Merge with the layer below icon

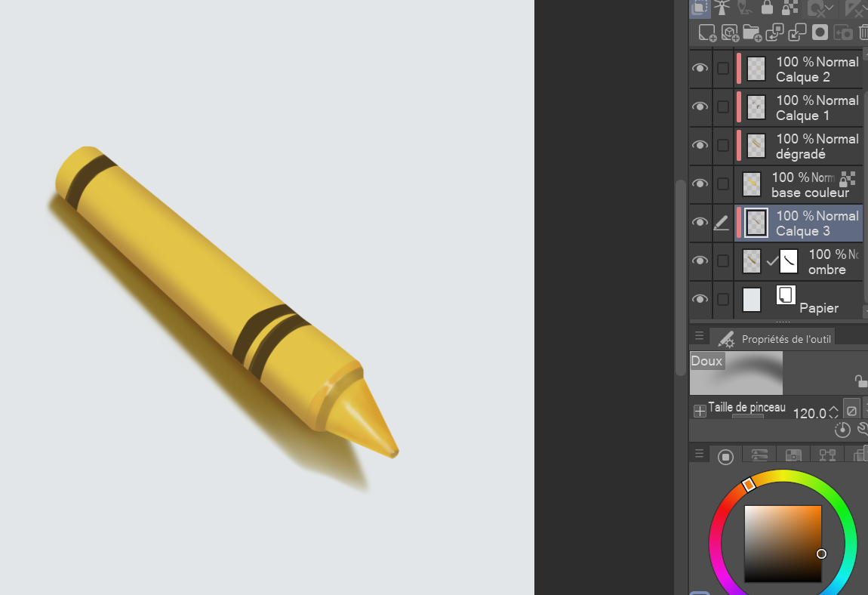pos(797,32)
